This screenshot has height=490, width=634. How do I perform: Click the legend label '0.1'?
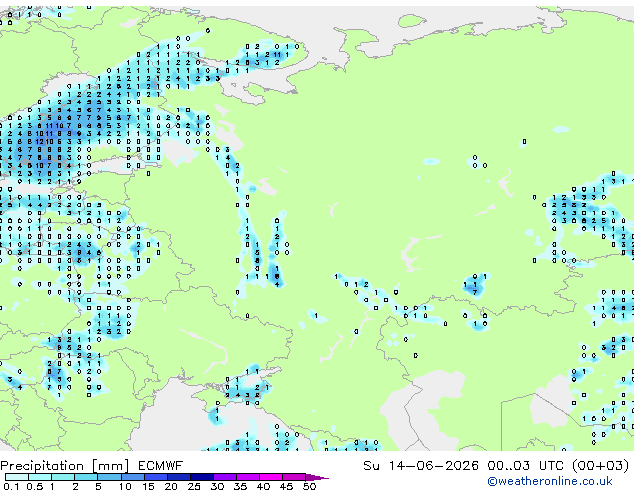[x=11, y=486]
